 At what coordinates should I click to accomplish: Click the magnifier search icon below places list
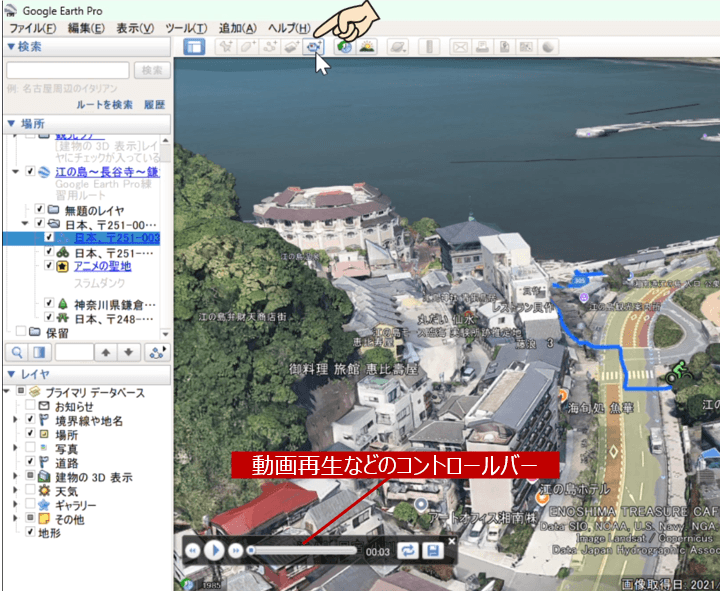[x=17, y=352]
